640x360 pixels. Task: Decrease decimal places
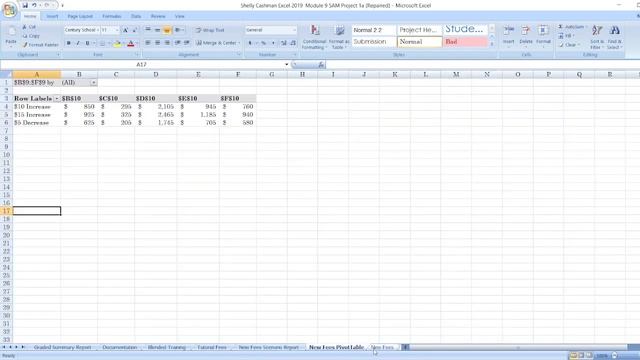[x=293, y=43]
